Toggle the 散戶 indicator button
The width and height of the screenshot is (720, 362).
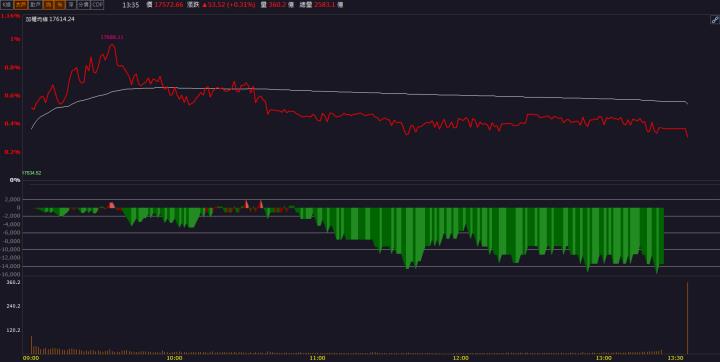(x=35, y=5)
